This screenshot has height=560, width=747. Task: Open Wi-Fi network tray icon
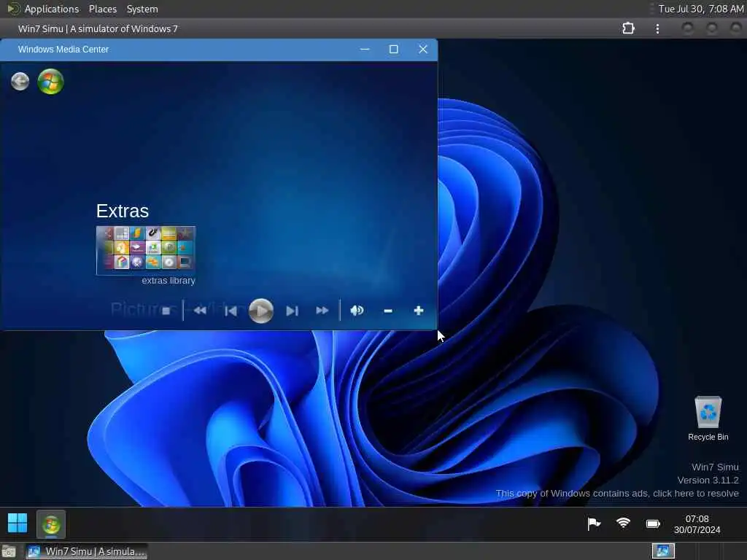click(x=623, y=524)
